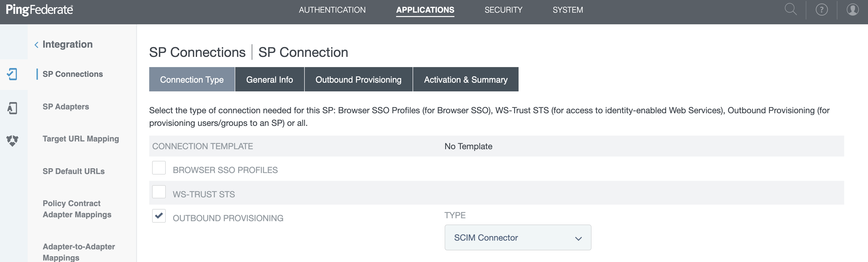The image size is (868, 262).
Task: Open the Applications top menu
Action: tap(425, 10)
